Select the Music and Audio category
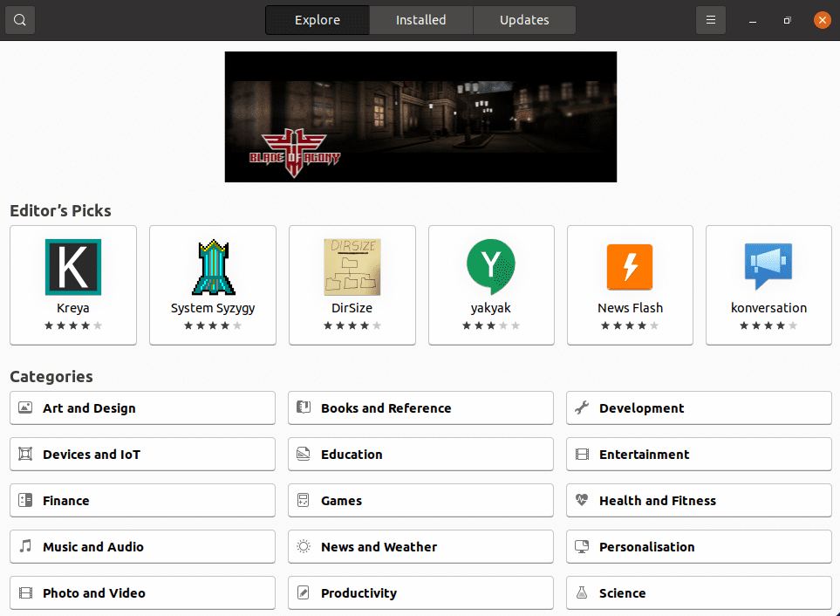The image size is (840, 616). coord(142,547)
